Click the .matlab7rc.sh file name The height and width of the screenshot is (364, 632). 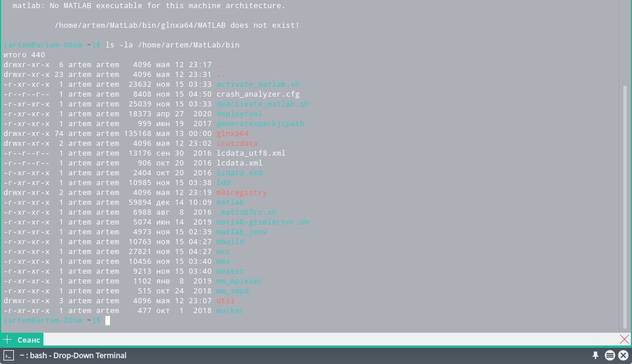pos(247,212)
